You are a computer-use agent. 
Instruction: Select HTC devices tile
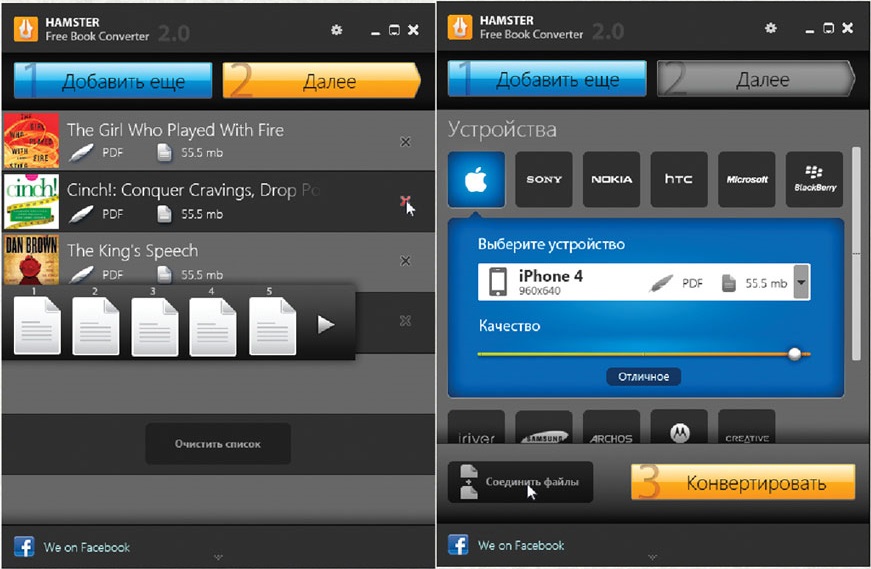click(679, 179)
